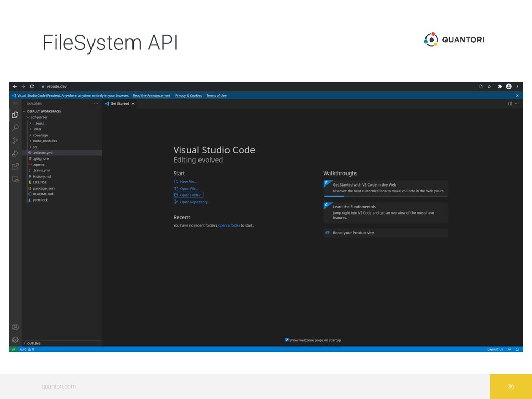Image resolution: width=532 pixels, height=399 pixels.
Task: Open Boost your Productivity walkthrough
Action: coord(386,233)
